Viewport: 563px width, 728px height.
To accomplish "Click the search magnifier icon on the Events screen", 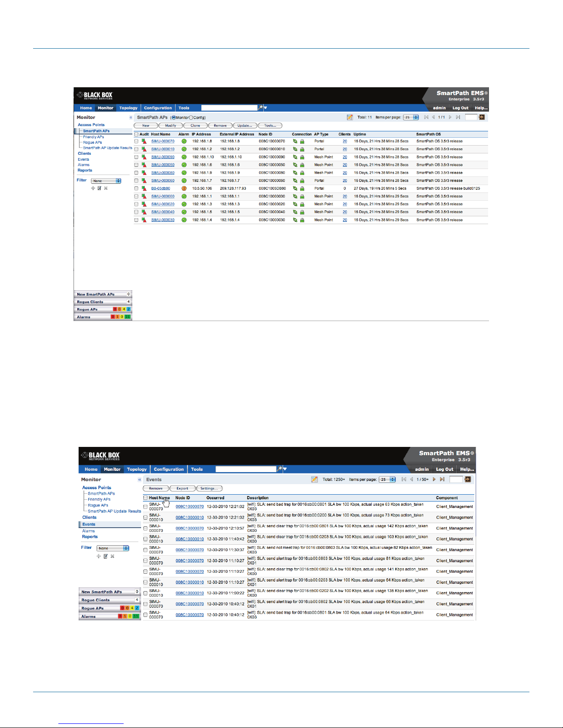I will tap(279, 469).
